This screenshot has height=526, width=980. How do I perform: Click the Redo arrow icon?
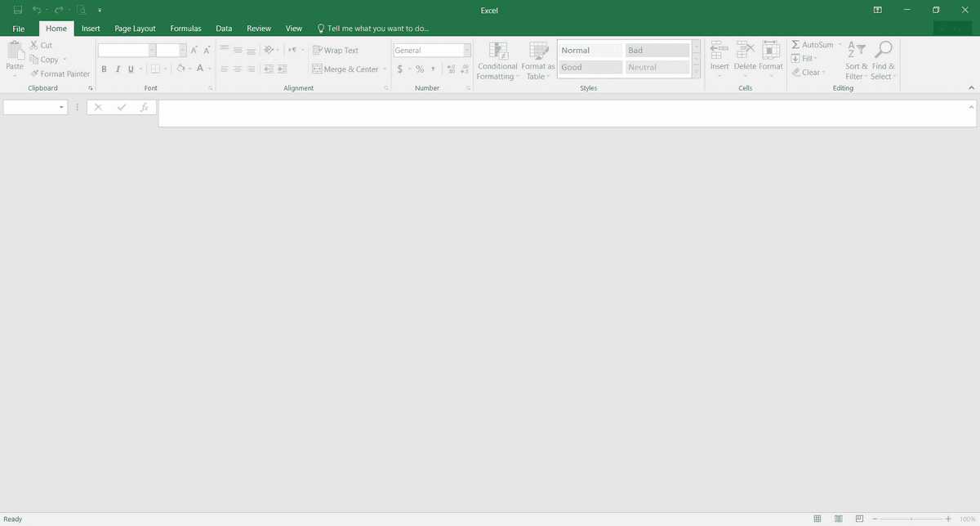tap(59, 10)
